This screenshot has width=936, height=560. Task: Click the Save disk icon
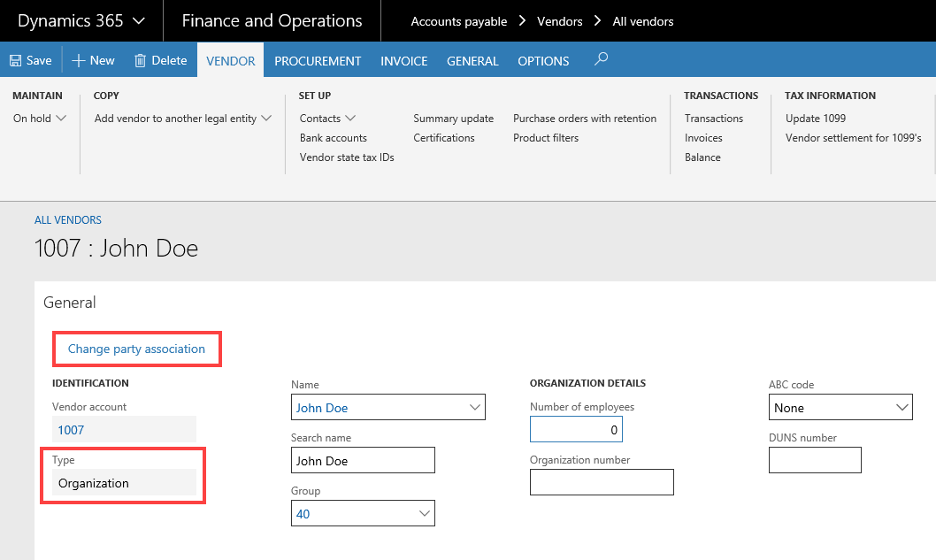coord(15,61)
